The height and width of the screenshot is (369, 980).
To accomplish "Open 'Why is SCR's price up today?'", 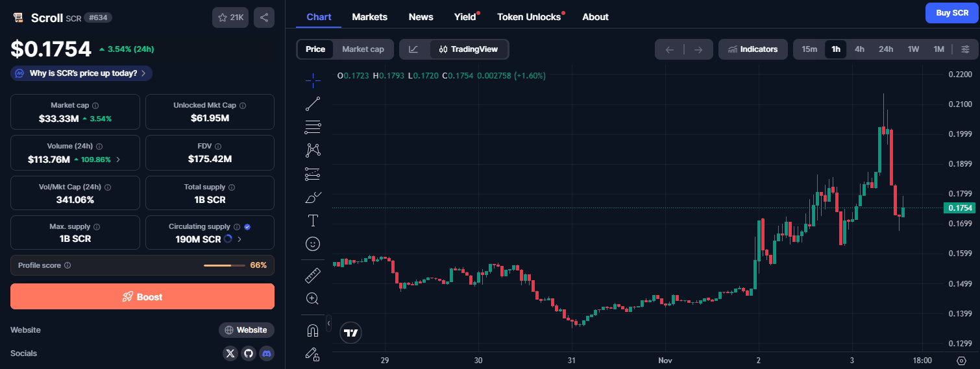I will coord(81,73).
